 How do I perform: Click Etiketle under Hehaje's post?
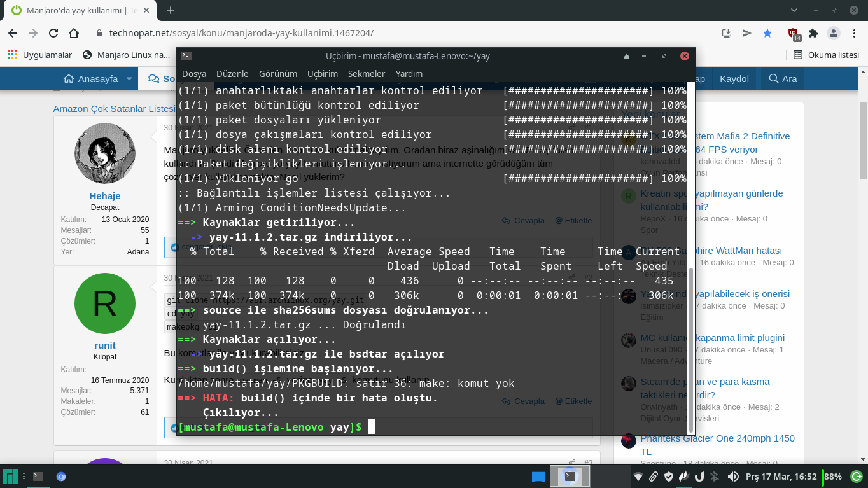point(573,220)
